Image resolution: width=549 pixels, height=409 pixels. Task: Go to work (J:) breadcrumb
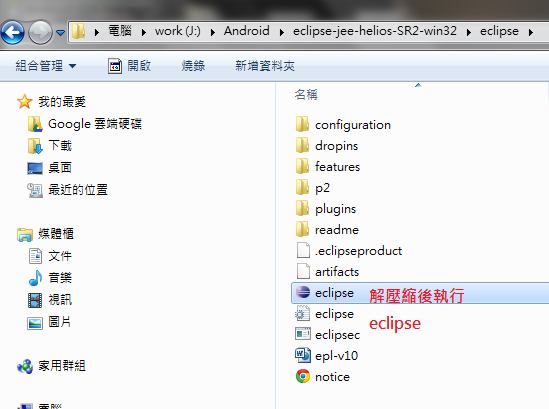[178, 31]
